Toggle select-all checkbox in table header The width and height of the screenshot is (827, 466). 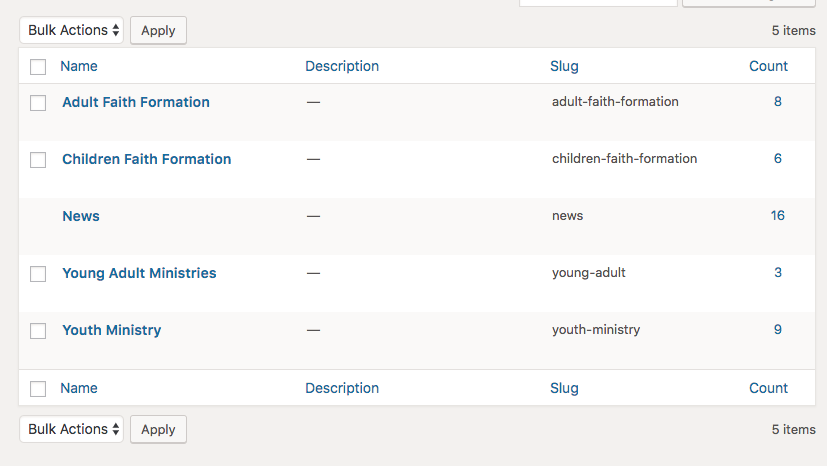pyautogui.click(x=38, y=67)
